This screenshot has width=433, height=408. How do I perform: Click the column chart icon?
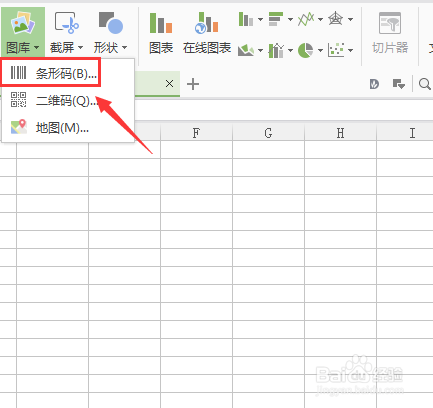246,19
